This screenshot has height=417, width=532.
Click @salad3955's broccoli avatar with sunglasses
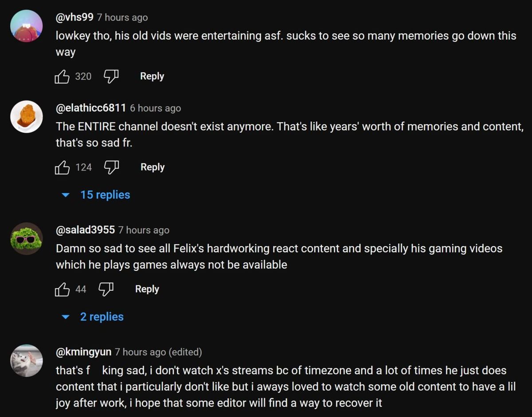click(x=27, y=238)
